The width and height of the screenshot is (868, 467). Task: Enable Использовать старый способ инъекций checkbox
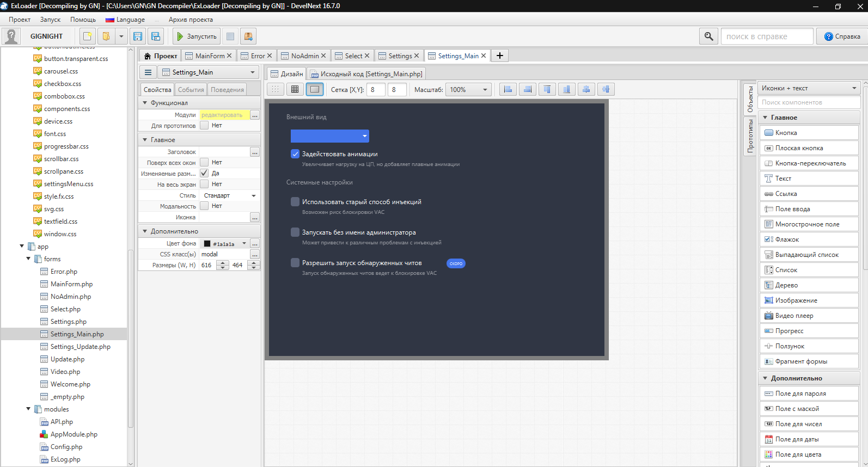(295, 202)
